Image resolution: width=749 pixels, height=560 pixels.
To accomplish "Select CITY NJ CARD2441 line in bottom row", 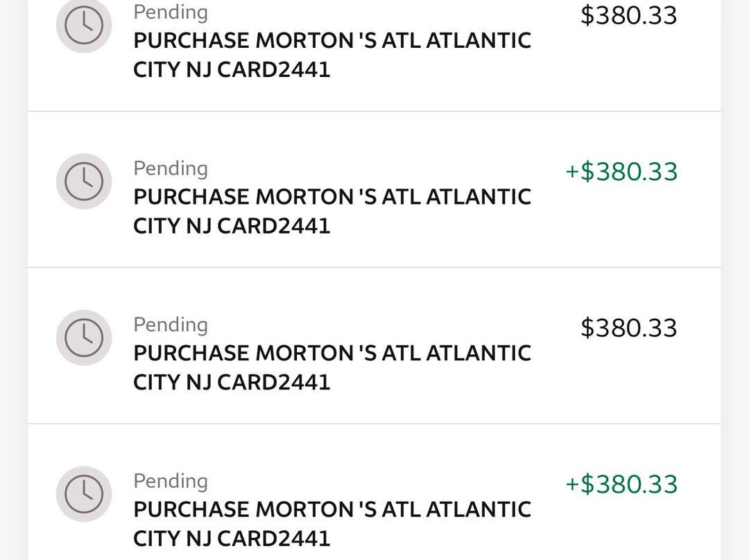I will coord(232,538).
